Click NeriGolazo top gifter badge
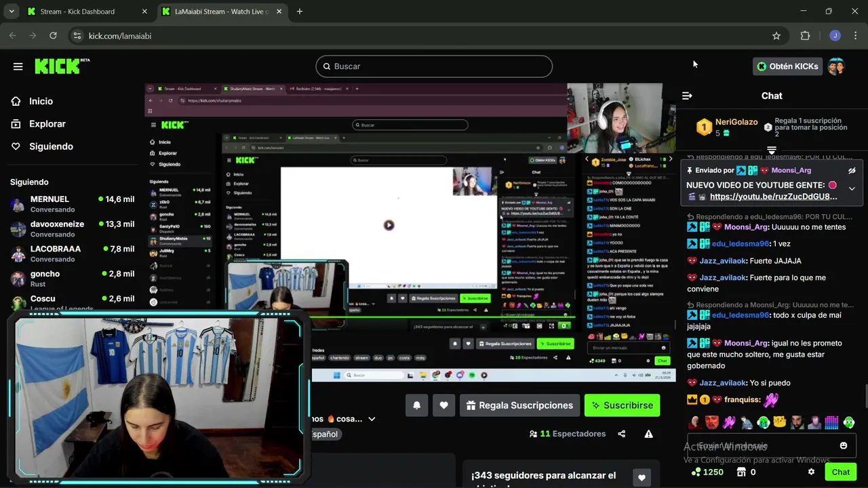This screenshot has width=868, height=488. [x=728, y=127]
